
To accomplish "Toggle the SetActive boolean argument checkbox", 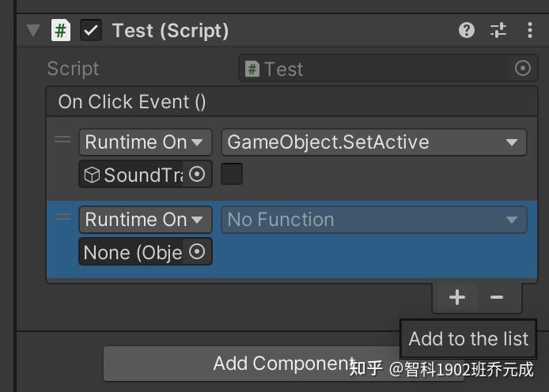I will point(232,175).
